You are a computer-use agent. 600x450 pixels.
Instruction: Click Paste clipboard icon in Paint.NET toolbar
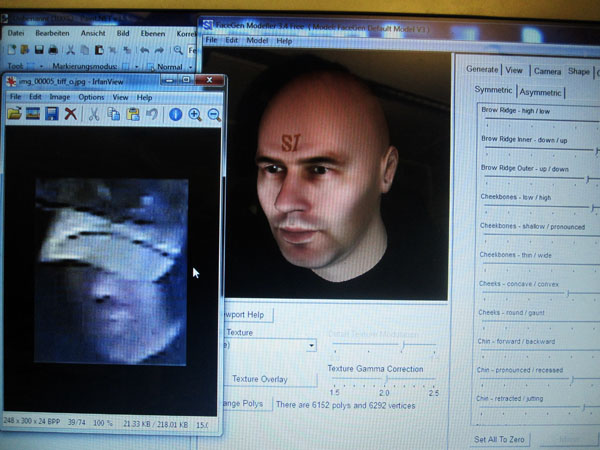coord(99,50)
